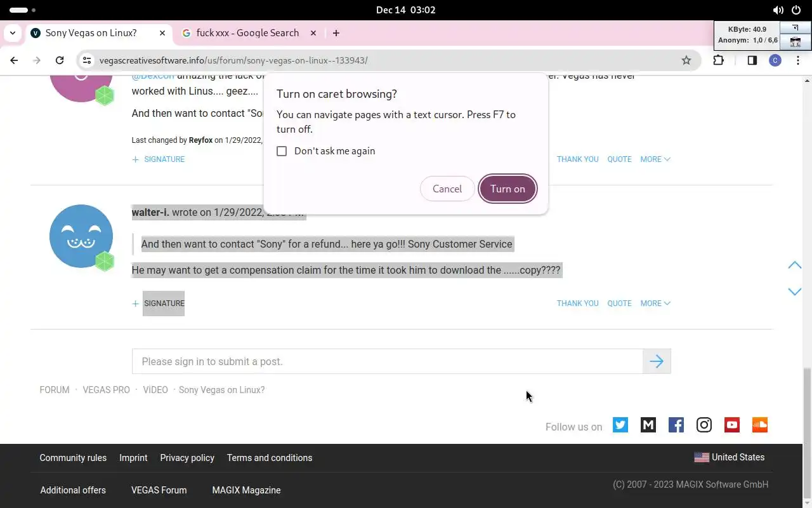This screenshot has height=508, width=812.
Task: Open the Twitter social icon
Action: click(x=620, y=425)
